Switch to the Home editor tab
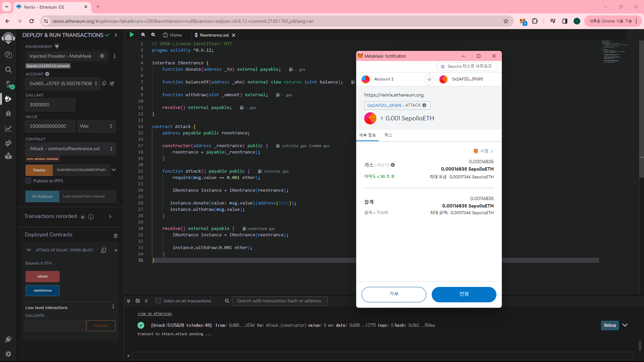This screenshot has width=644, height=362. click(x=172, y=35)
